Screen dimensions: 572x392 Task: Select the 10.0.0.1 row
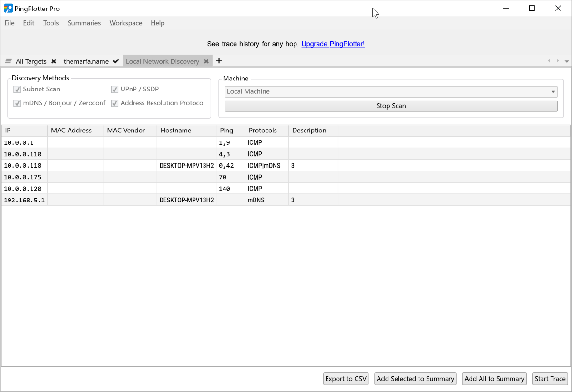click(x=286, y=142)
